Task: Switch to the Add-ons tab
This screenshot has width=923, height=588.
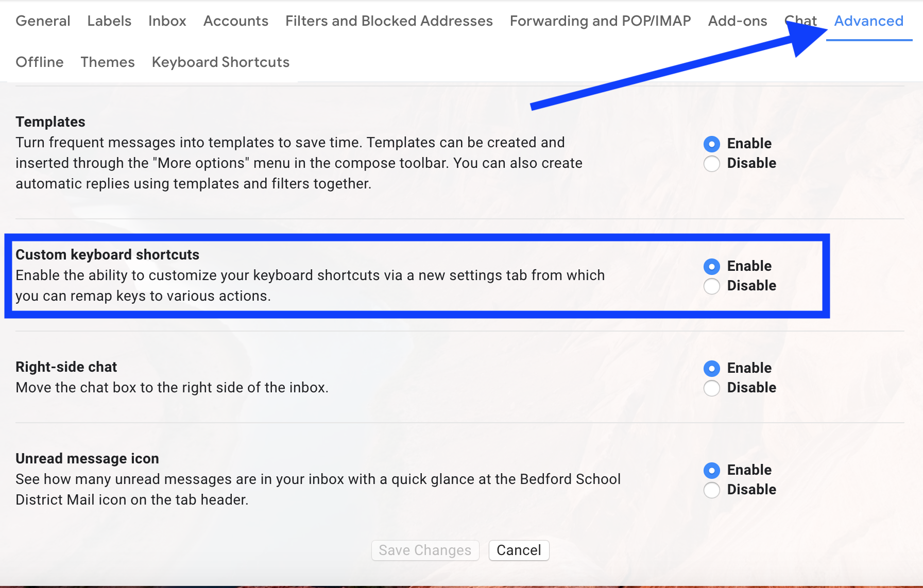Action: click(x=737, y=21)
